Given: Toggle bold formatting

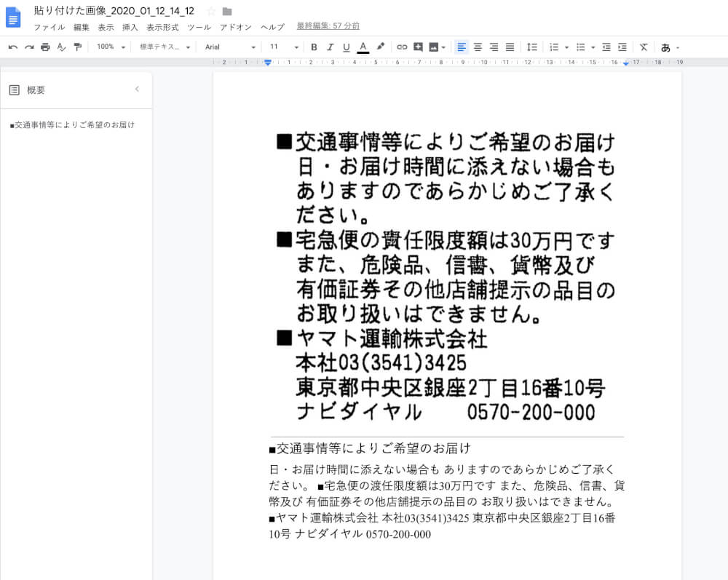Looking at the screenshot, I should point(314,47).
